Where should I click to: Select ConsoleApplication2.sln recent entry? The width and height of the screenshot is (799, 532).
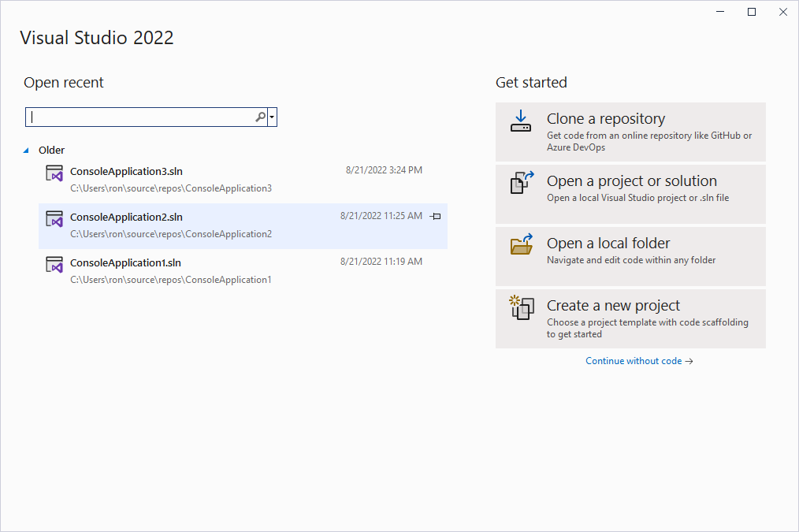tap(126, 217)
